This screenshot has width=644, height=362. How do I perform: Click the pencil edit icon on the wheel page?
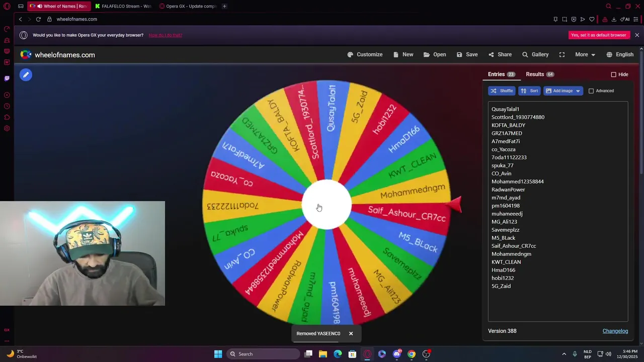pos(26,75)
